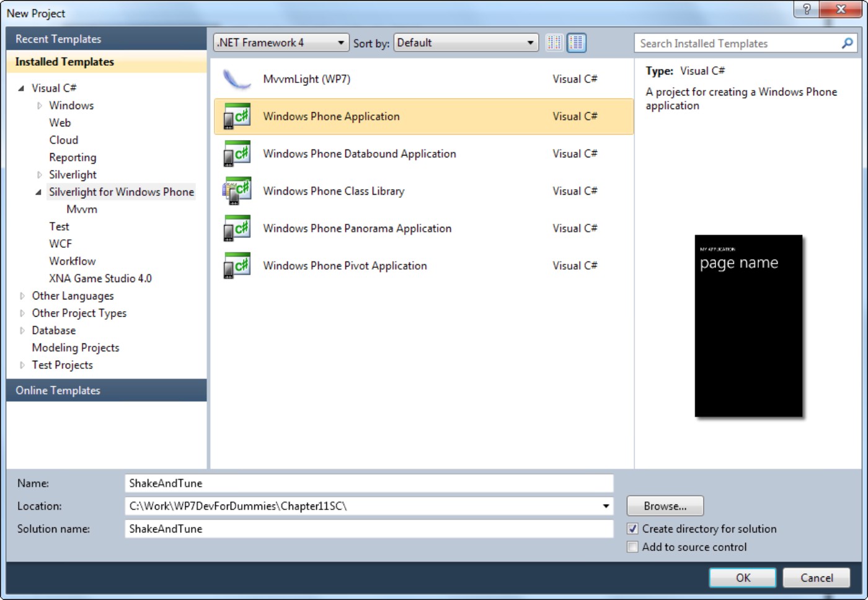Viewport: 868px width, 600px height.
Task: Select Windows Phone Pivot Application template name
Action: (345, 265)
